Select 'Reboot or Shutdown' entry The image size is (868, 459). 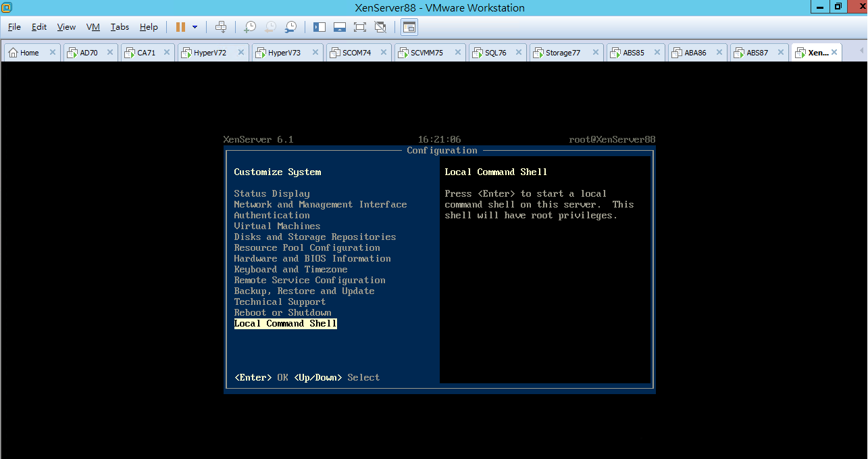(282, 312)
